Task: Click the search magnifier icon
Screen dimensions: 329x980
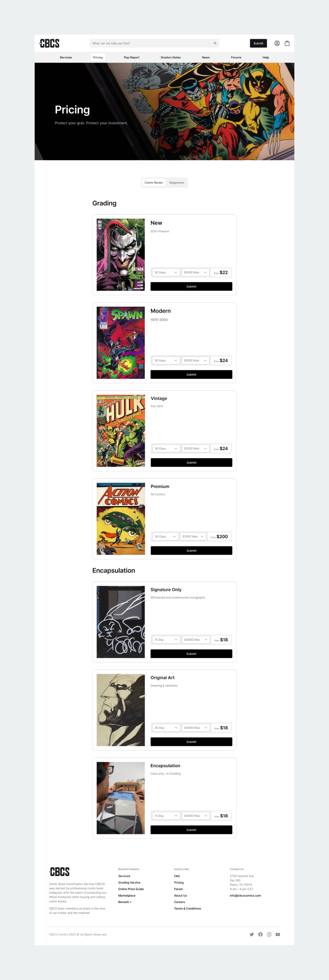Action: 215,43
